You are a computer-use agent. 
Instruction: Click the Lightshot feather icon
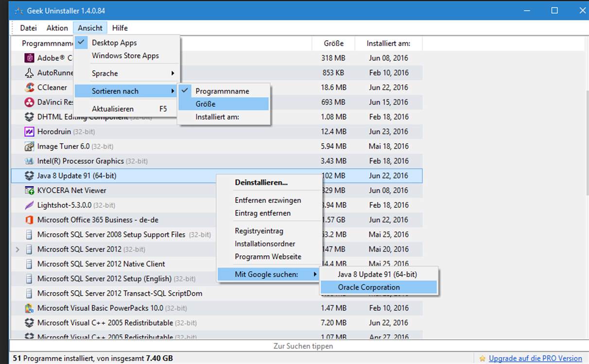coord(29,205)
